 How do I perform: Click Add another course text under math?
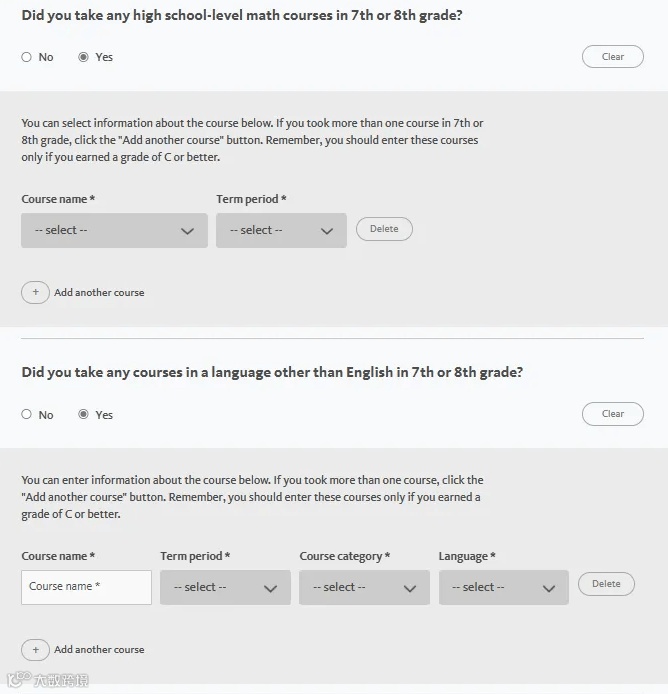[99, 293]
